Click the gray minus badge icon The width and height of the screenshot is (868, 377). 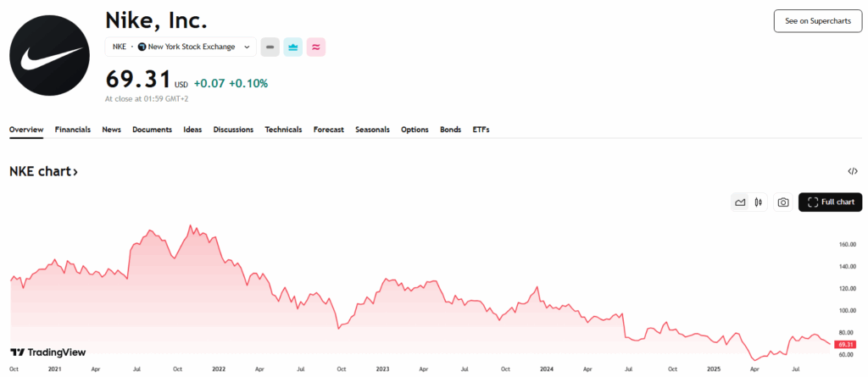[270, 47]
